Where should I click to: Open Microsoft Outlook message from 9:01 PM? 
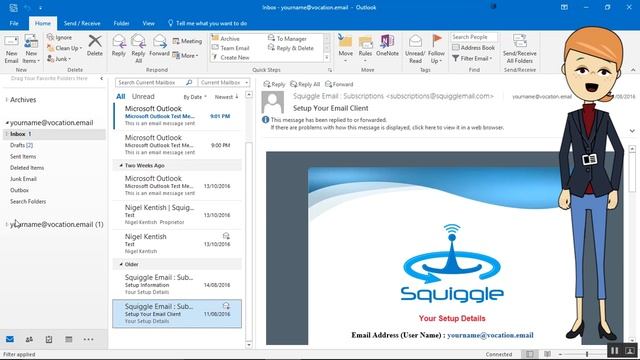coord(177,116)
